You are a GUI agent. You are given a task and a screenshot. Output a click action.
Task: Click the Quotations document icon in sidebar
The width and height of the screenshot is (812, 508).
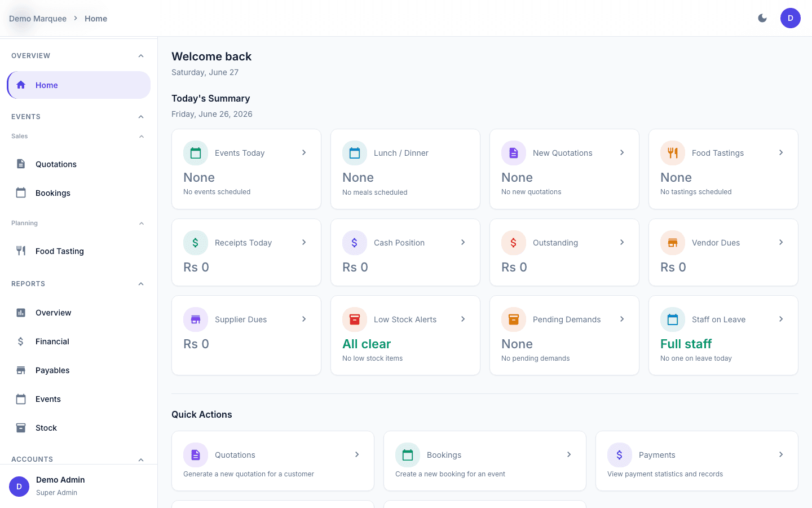coord(21,164)
